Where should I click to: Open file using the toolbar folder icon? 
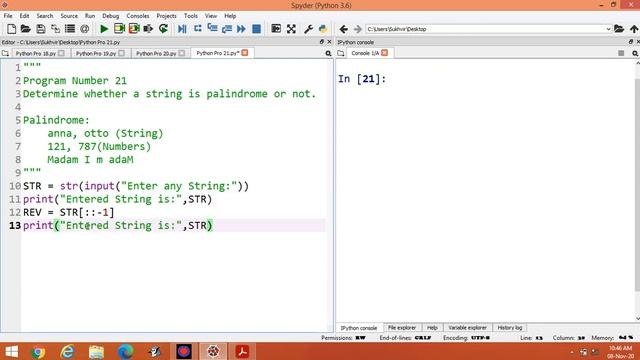pyautogui.click(x=26, y=29)
